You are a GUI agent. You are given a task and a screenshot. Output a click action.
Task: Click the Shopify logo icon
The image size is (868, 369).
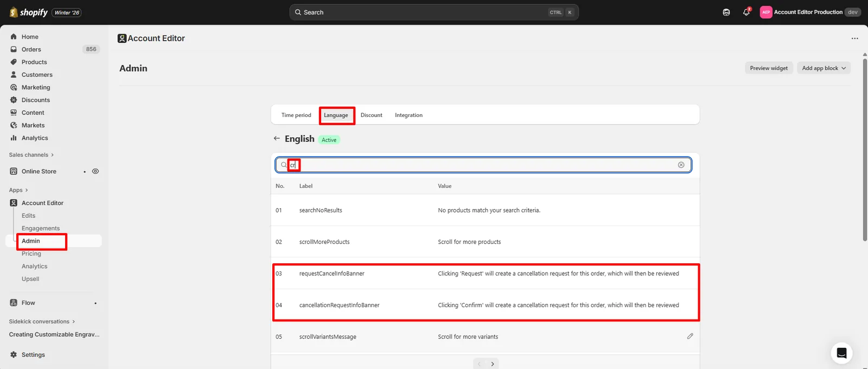coord(14,12)
